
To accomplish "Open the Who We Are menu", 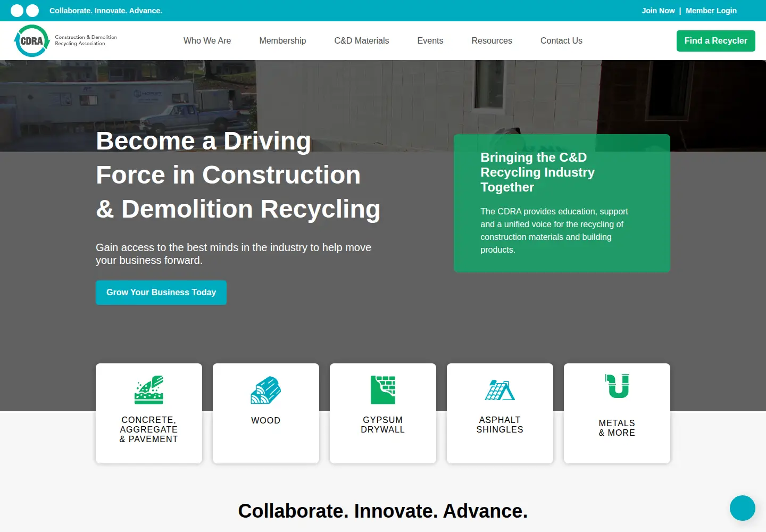I will tap(207, 41).
